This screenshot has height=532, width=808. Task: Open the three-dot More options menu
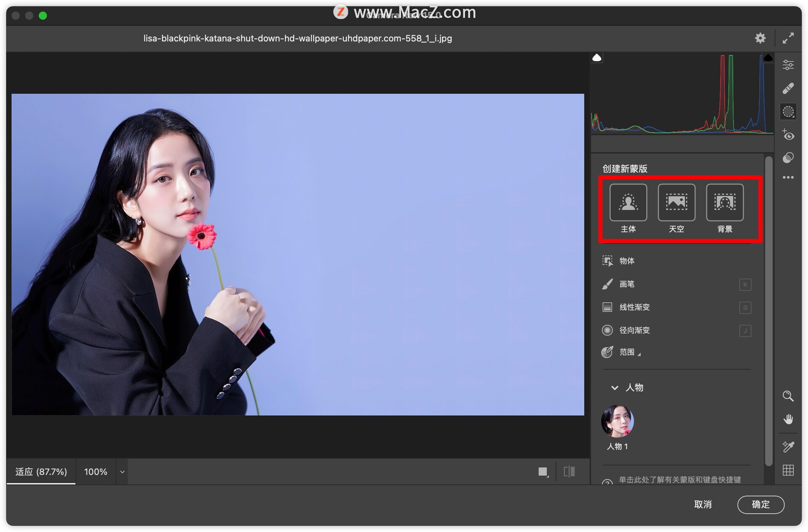(x=788, y=177)
